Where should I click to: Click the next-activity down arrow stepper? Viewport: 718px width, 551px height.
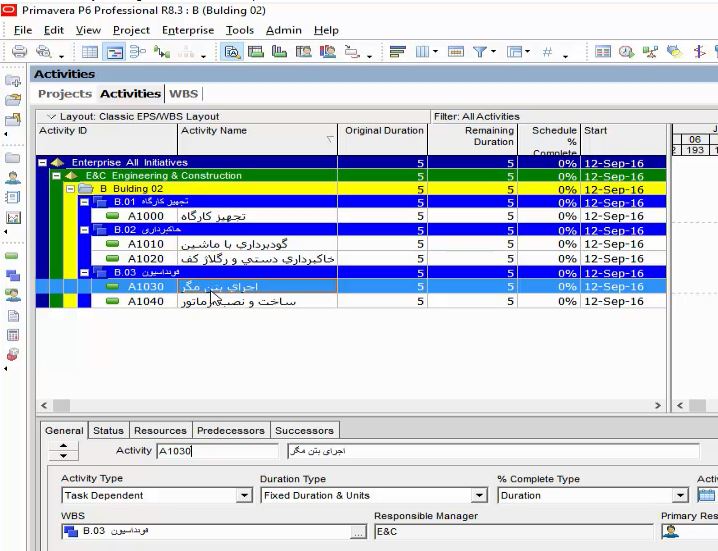coord(63,456)
